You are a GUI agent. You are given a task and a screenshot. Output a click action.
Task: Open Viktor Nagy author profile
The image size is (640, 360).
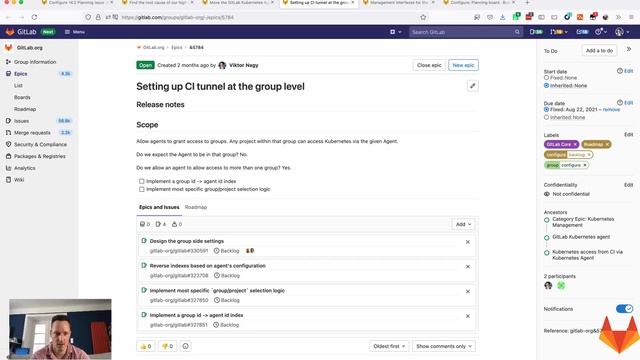click(x=243, y=65)
